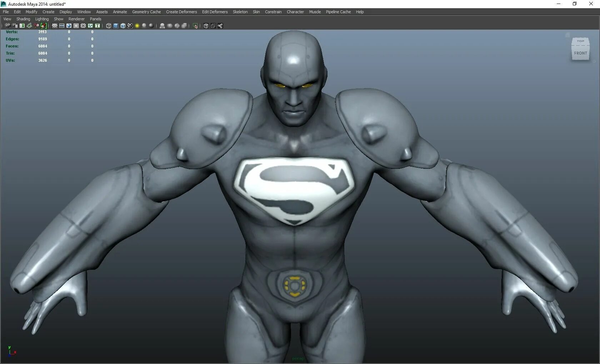This screenshot has height=364, width=600.
Task: Click the Isolate Select icon with red cursor
Action: tap(195, 26)
